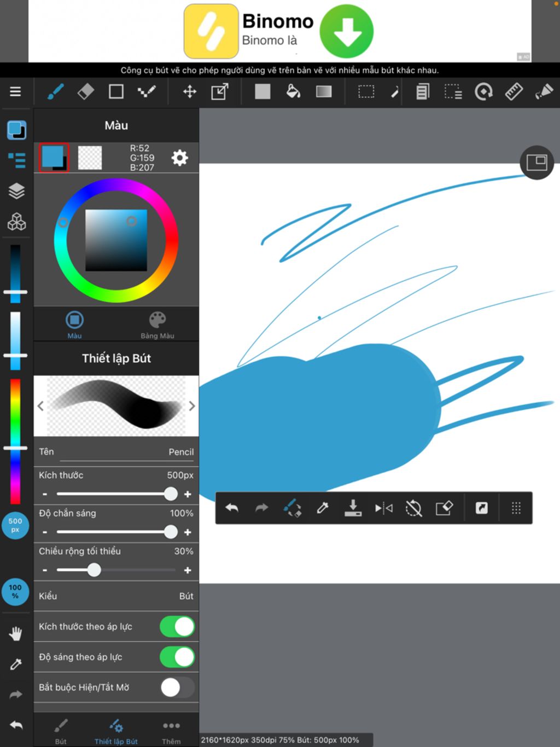Image resolution: width=560 pixels, height=747 pixels.
Task: Switch to the Bảng Màu palette tab
Action: click(x=157, y=325)
